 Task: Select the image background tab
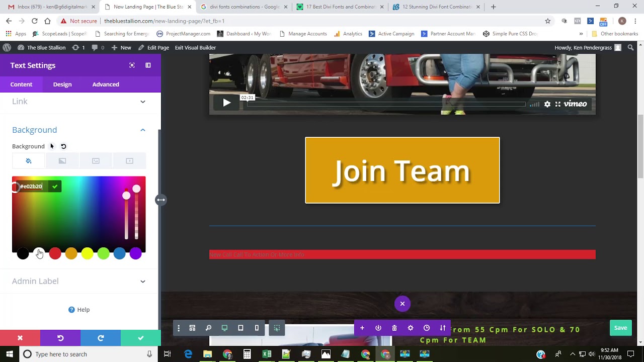coord(96,161)
